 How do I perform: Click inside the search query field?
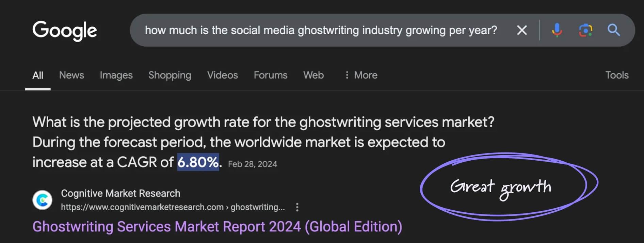point(321,30)
